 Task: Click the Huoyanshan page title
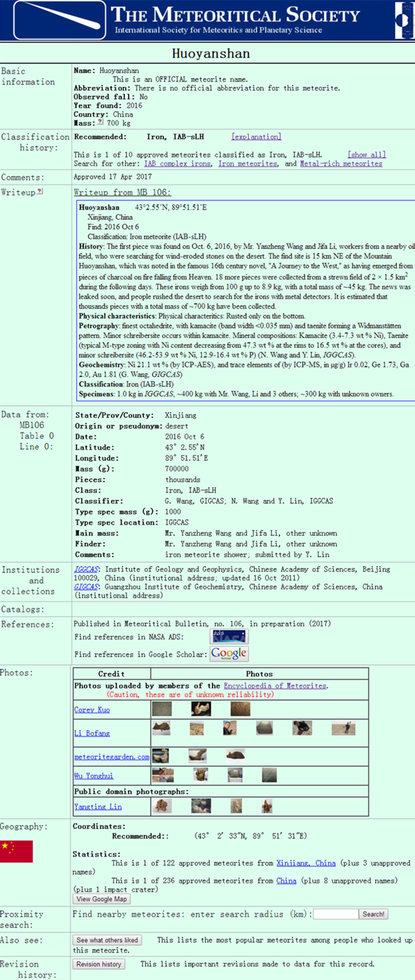coord(211,54)
